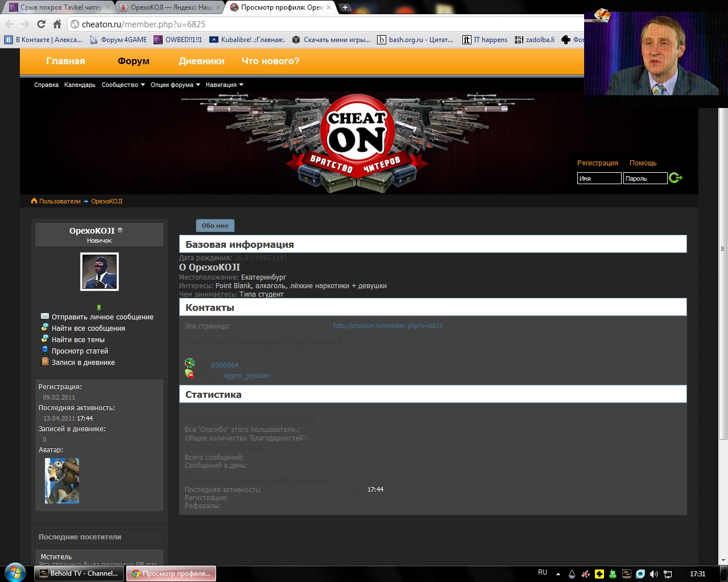Open the 'Пользователи' breadcrumb link
Viewport: 728px width, 582px height.
click(x=60, y=201)
